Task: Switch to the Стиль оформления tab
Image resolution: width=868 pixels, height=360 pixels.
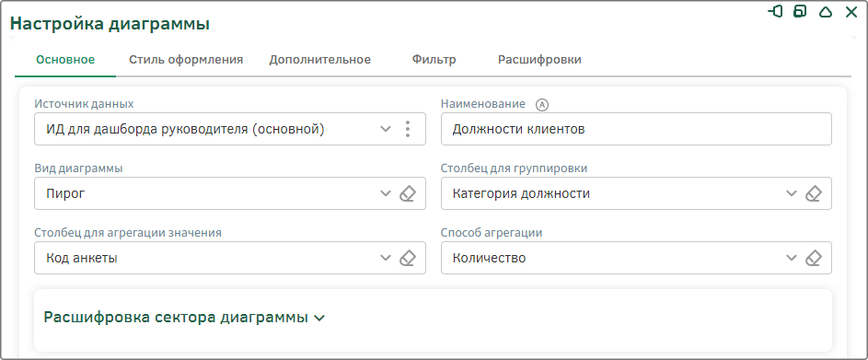Action: click(186, 60)
